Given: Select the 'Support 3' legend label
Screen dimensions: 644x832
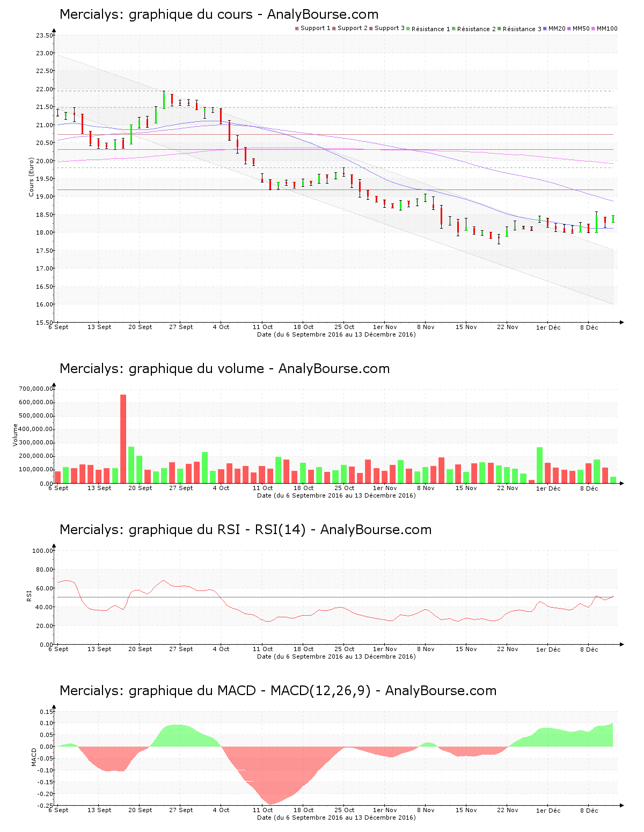Looking at the screenshot, I should (x=390, y=28).
